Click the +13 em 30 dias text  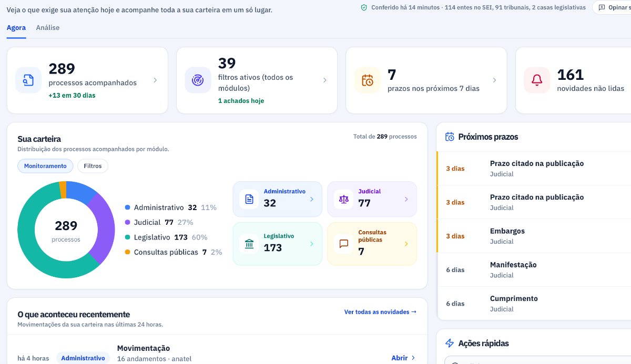72,95
